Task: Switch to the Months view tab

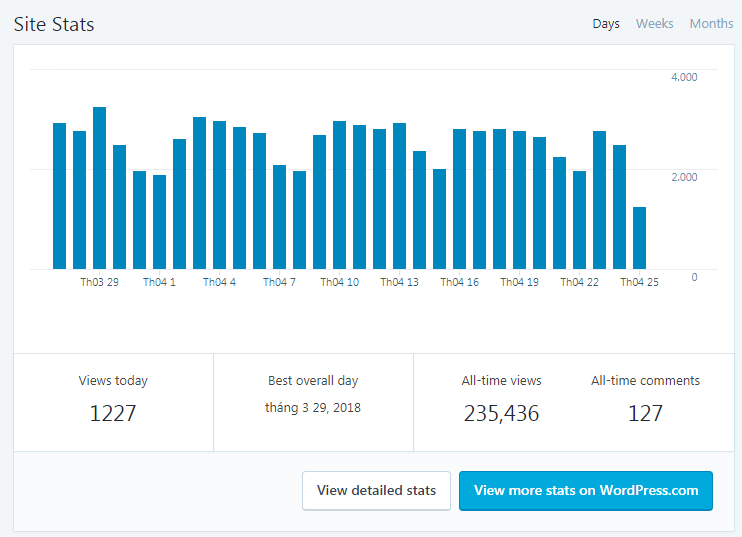Action: [x=711, y=24]
